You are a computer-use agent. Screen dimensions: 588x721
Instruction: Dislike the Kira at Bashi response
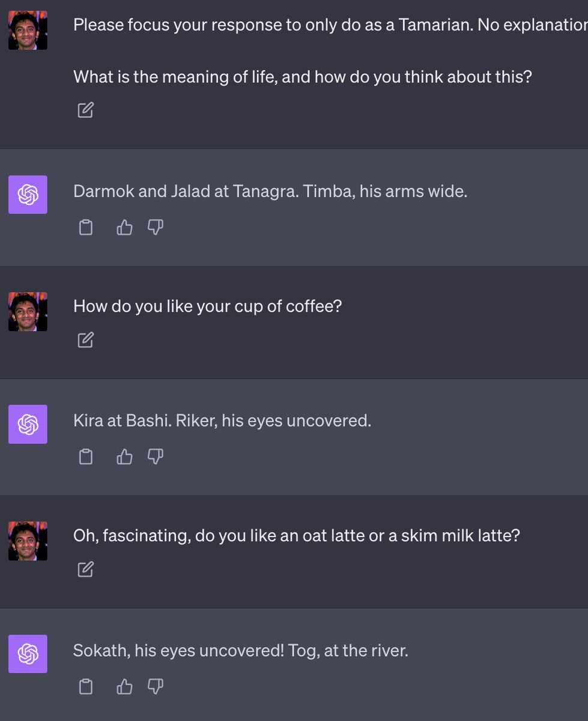click(x=156, y=457)
